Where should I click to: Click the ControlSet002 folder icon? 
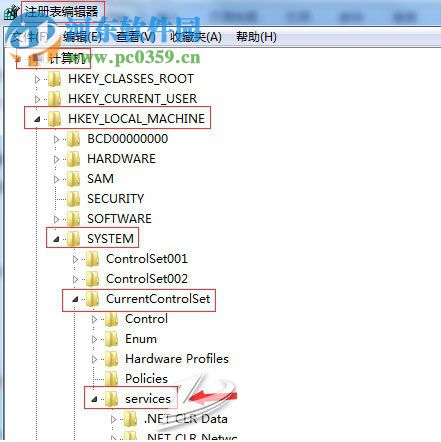92,279
